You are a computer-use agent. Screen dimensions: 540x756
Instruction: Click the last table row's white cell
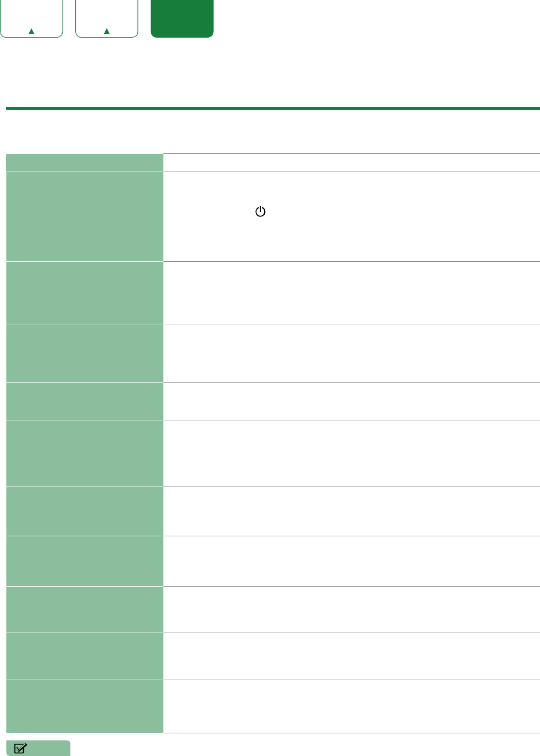coord(352,706)
